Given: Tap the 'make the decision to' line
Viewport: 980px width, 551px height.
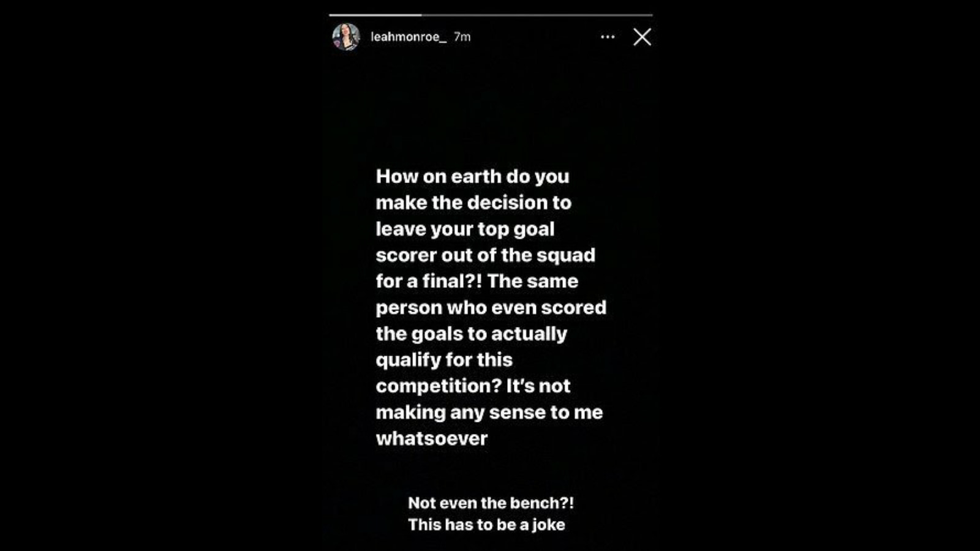Looking at the screenshot, I should coord(473,203).
